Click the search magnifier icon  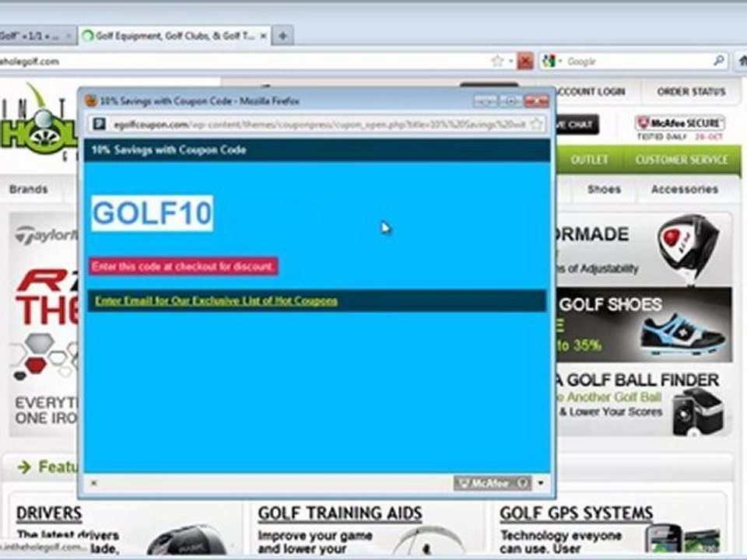[719, 61]
